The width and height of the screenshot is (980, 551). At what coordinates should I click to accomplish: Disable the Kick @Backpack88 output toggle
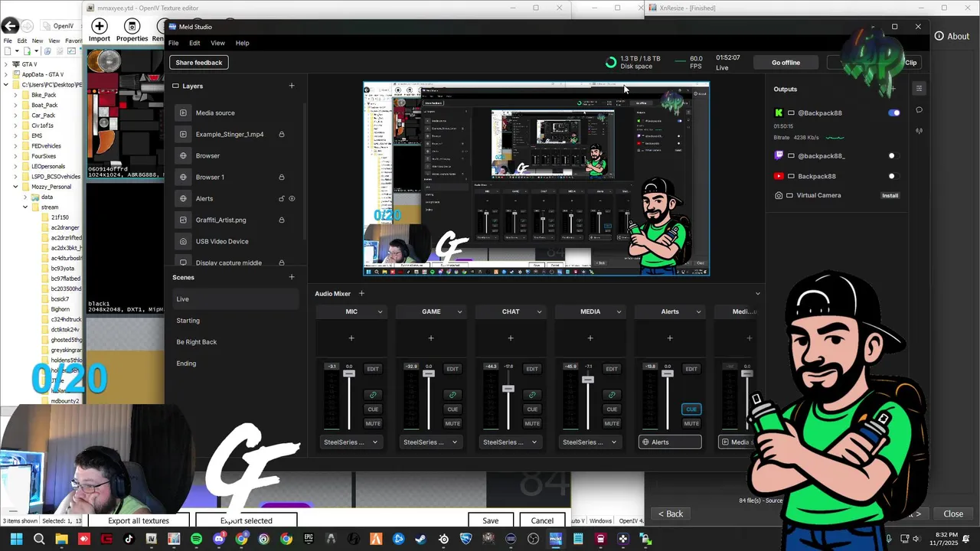[893, 112]
